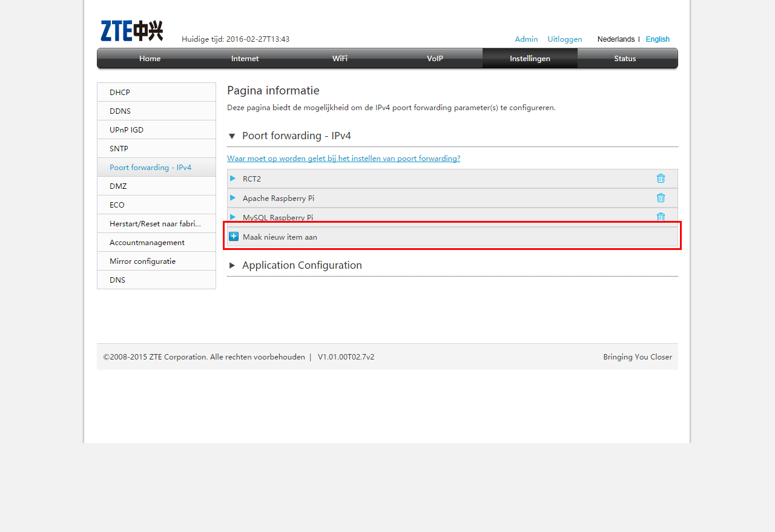Select UPnP IGD in sidebar
This screenshot has height=532, width=775.
[156, 130]
